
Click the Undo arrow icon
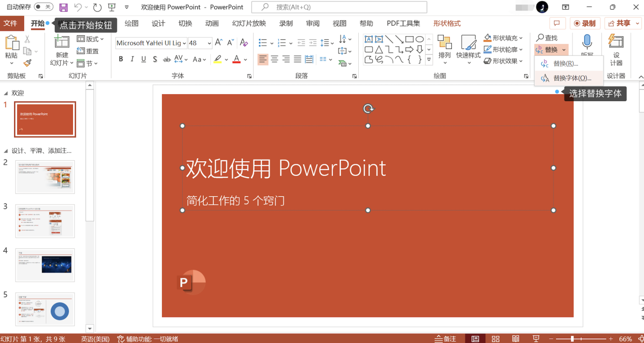coord(78,7)
